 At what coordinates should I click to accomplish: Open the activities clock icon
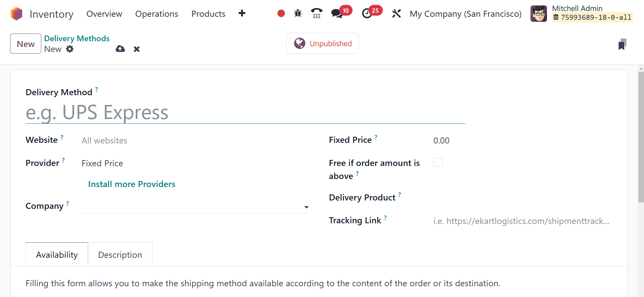tap(367, 13)
